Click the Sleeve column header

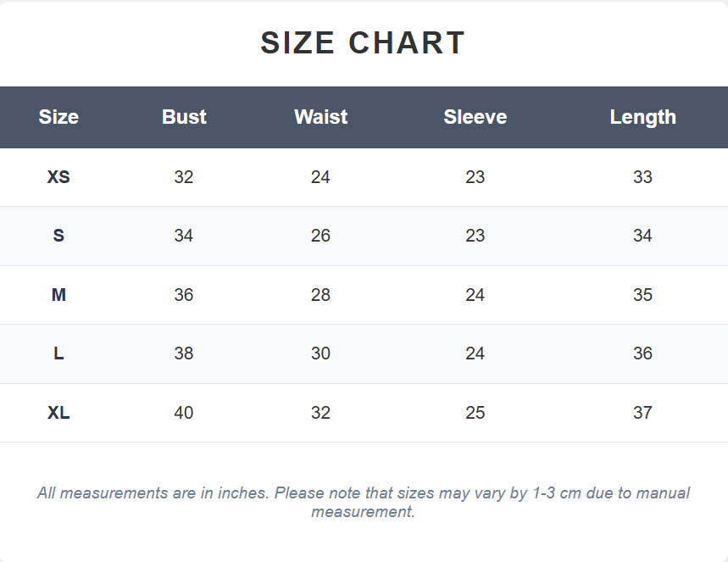tap(475, 117)
